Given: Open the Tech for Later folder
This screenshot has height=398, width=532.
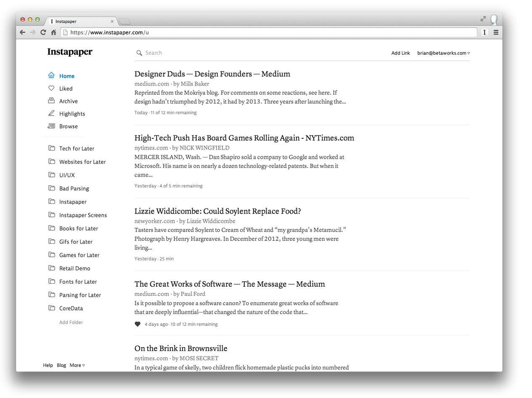Looking at the screenshot, I should pos(77,149).
